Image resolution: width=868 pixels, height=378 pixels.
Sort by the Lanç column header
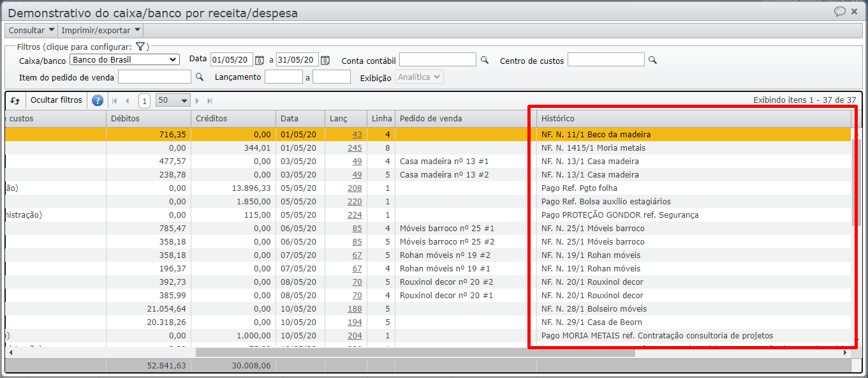coord(346,119)
